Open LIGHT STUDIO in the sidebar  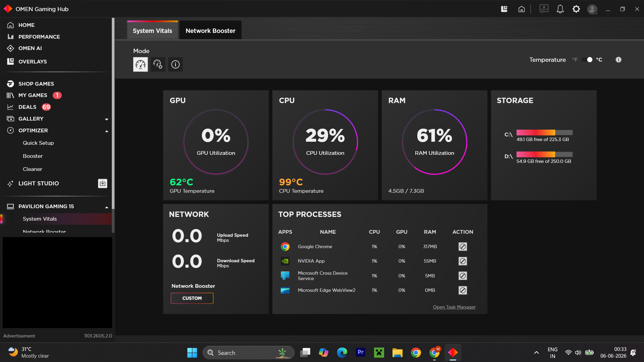(39, 184)
